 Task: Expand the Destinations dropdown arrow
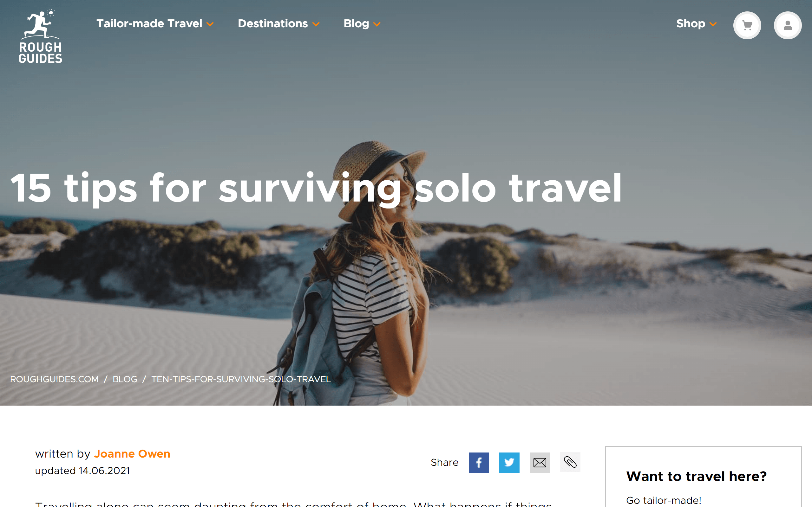point(316,24)
